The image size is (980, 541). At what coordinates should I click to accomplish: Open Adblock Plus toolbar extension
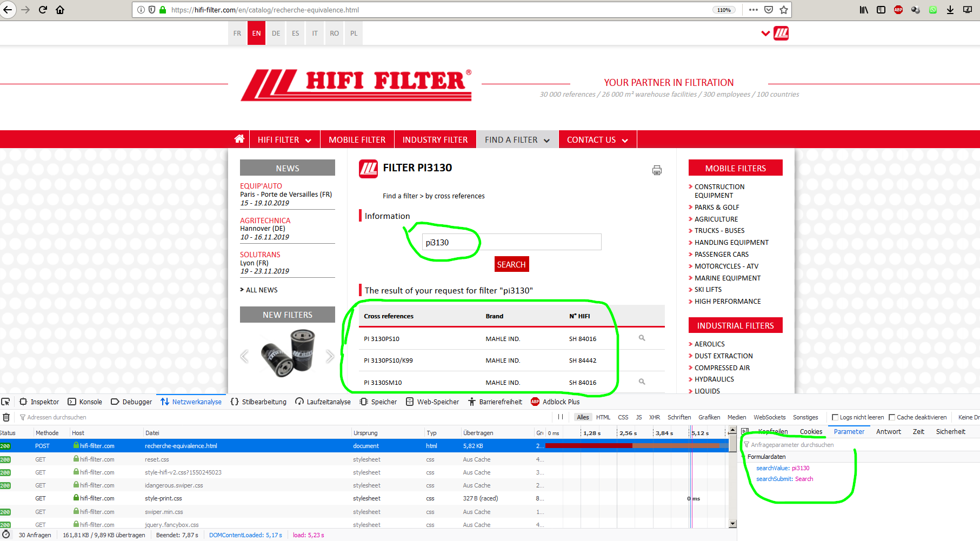[898, 10]
